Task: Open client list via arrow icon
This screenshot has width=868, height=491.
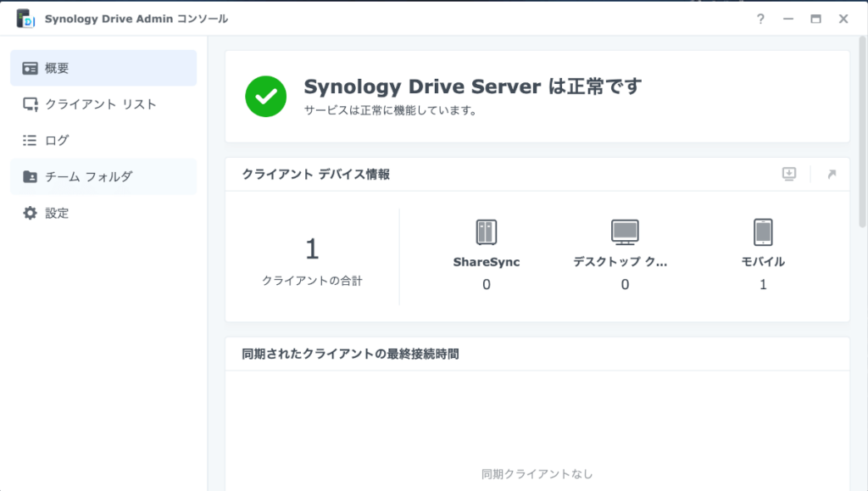Action: 832,174
